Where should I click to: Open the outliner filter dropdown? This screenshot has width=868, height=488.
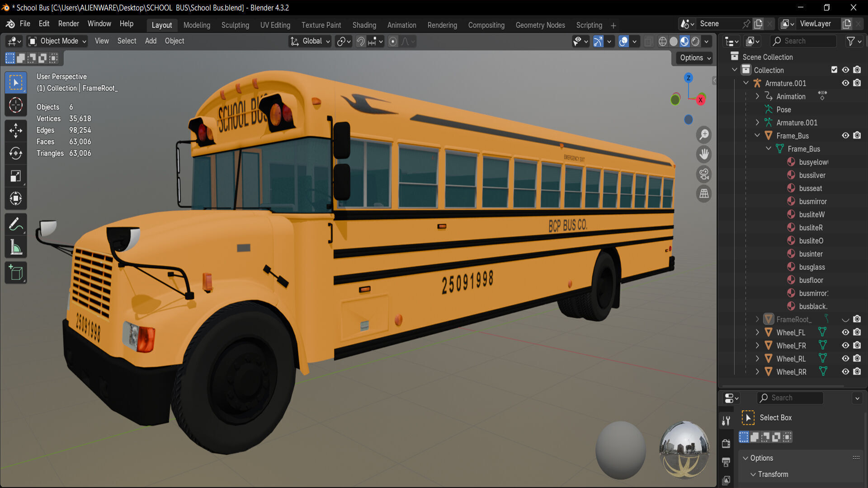coord(854,41)
